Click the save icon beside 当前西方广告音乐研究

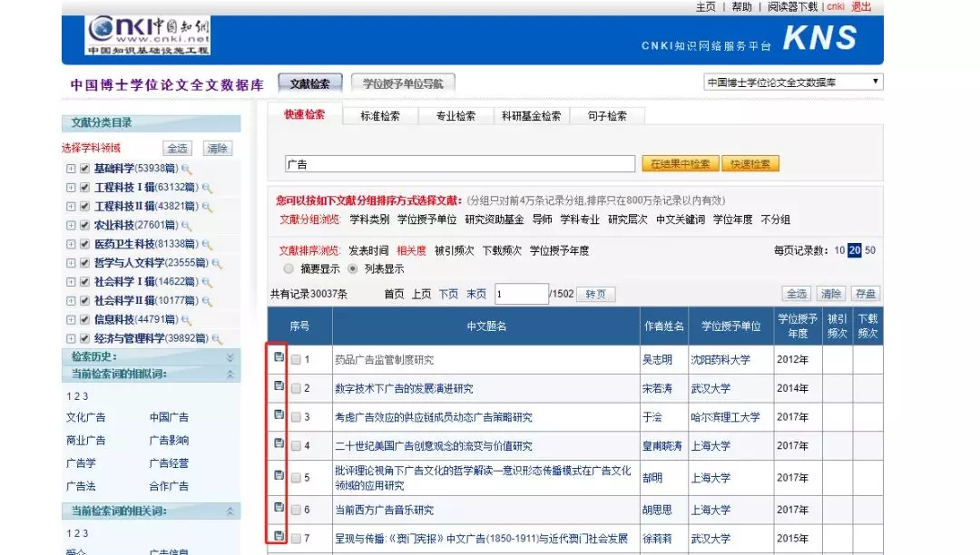(x=280, y=508)
